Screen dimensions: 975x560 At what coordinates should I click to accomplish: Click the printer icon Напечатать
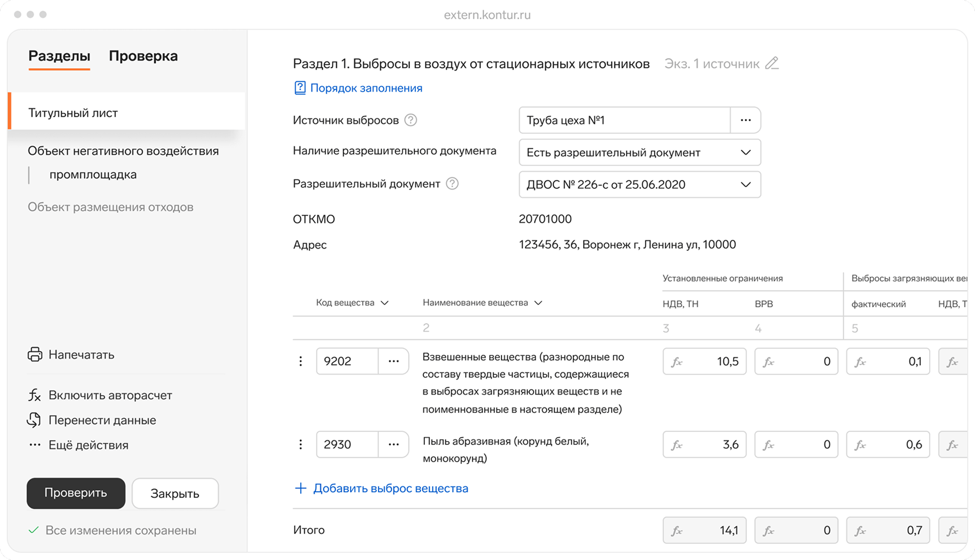click(x=35, y=355)
